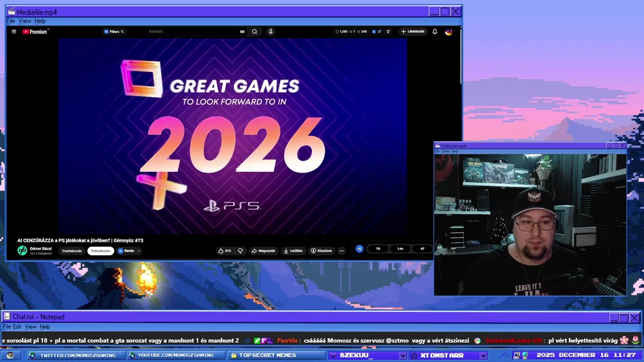Click the Great Games 2026 video frame
The image size is (644, 362).
tap(232, 136)
